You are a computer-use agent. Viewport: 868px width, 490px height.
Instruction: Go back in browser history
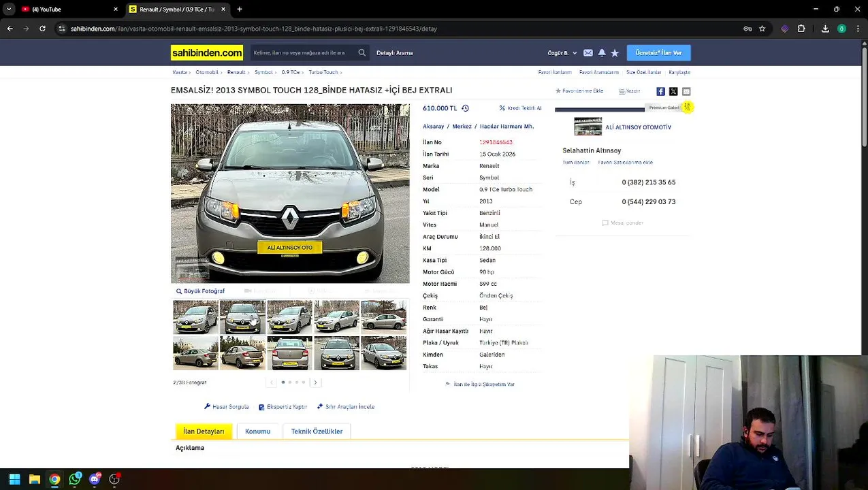(10, 29)
